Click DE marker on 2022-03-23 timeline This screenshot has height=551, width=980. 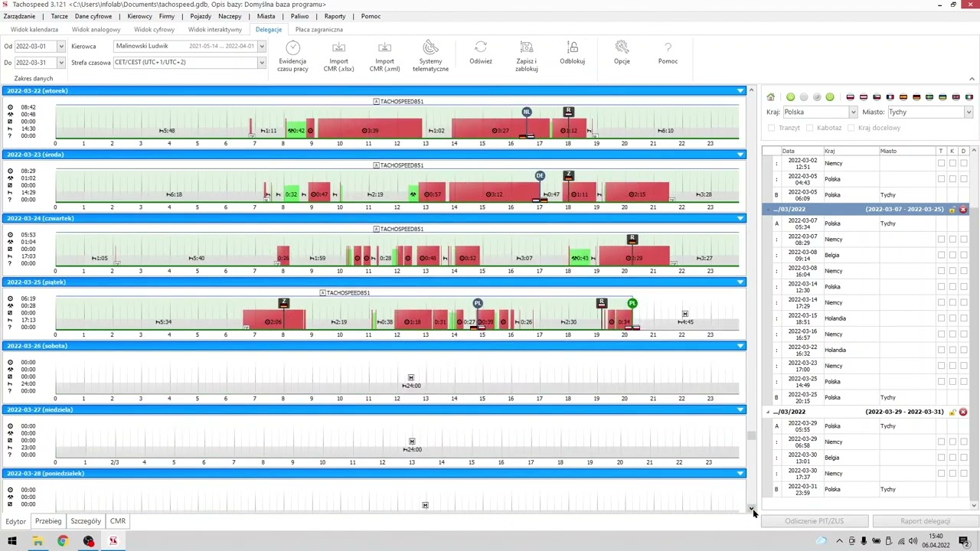pos(540,176)
